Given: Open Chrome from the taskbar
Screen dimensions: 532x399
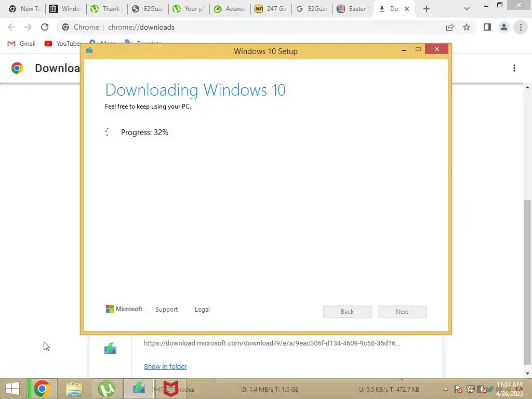Looking at the screenshot, I should tap(42, 389).
